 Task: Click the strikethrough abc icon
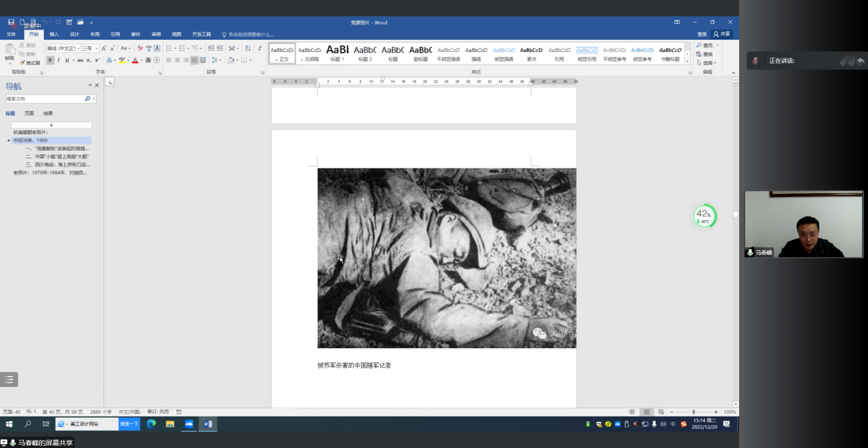[x=80, y=60]
